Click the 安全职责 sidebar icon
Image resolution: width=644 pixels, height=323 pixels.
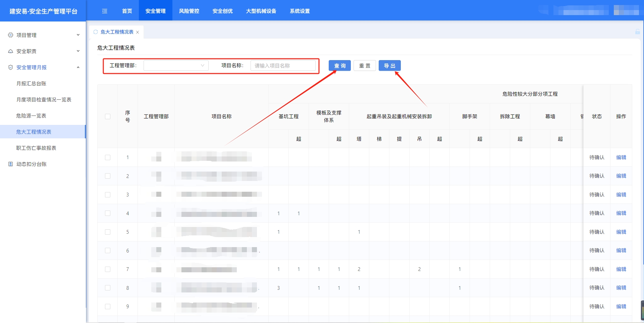pyautogui.click(x=10, y=51)
